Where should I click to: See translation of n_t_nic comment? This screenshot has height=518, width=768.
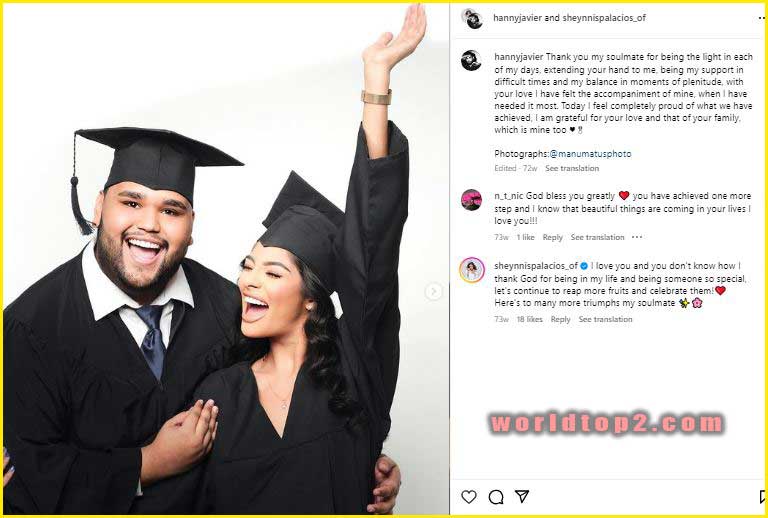598,237
